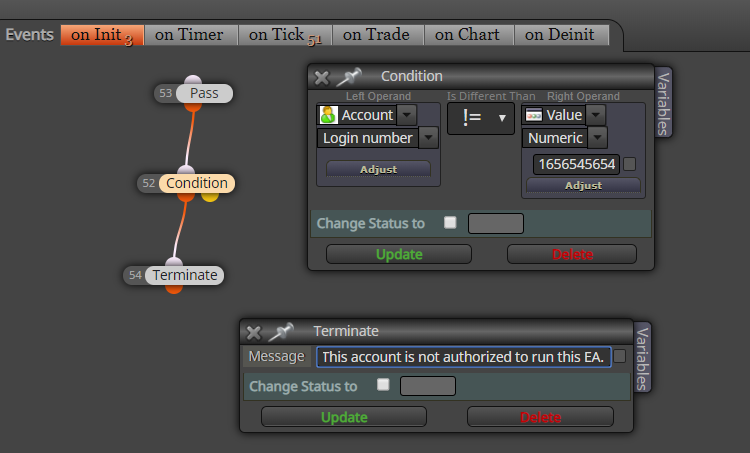Click Adjust under Right Operand
This screenshot has width=750, height=453.
[x=583, y=186]
